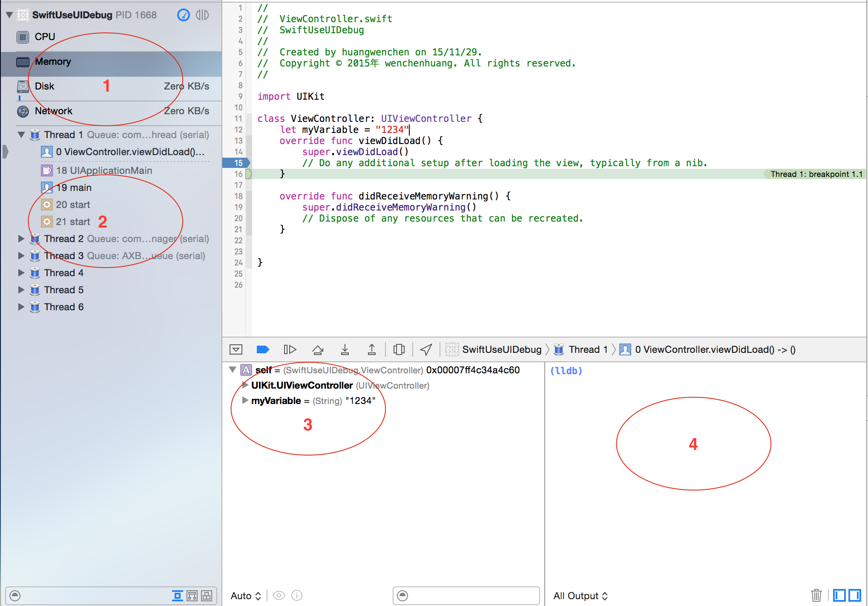This screenshot has width=868, height=606.
Task: Select the Memory gauge in navigator
Action: (53, 62)
